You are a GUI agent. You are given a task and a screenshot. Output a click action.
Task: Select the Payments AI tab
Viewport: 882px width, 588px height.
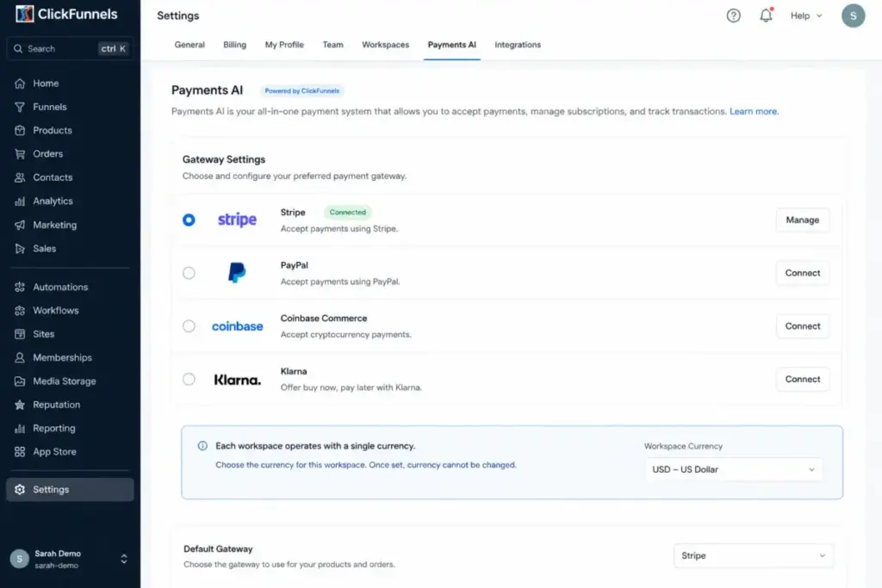[x=451, y=45]
